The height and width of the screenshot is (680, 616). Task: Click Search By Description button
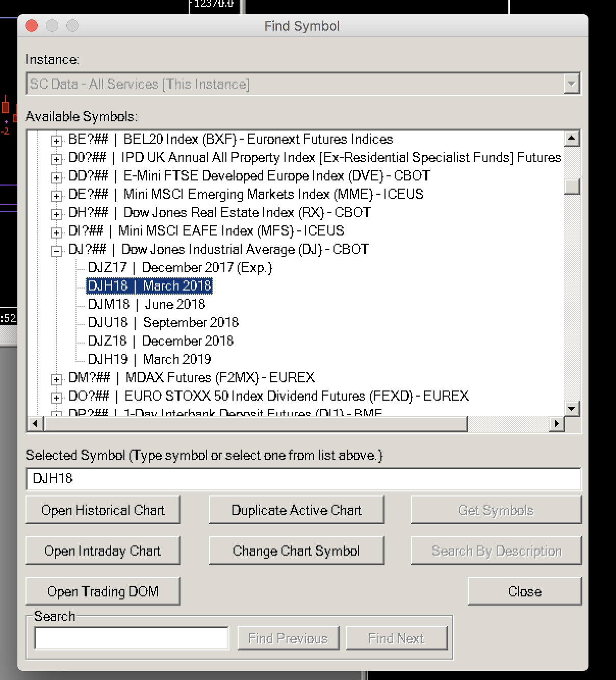(x=497, y=551)
